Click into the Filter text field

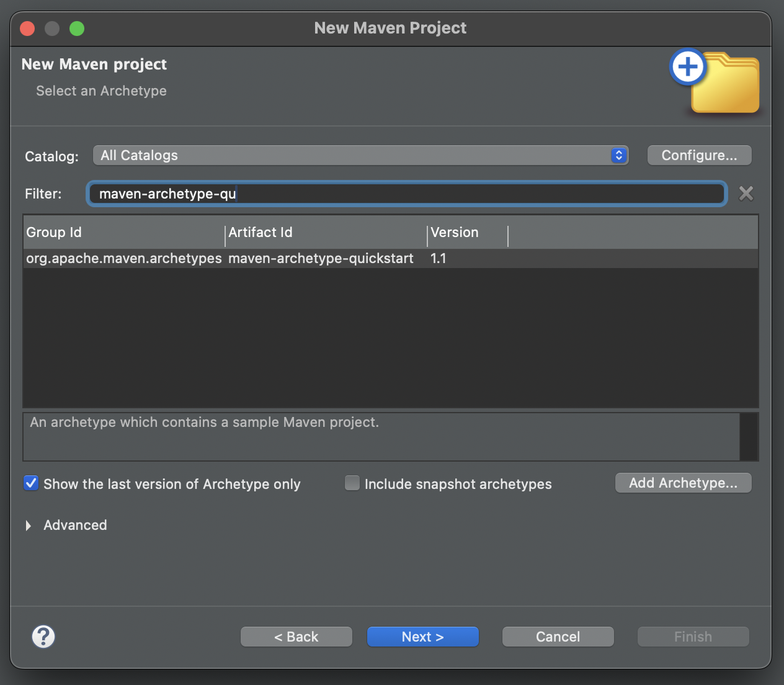[x=407, y=194]
